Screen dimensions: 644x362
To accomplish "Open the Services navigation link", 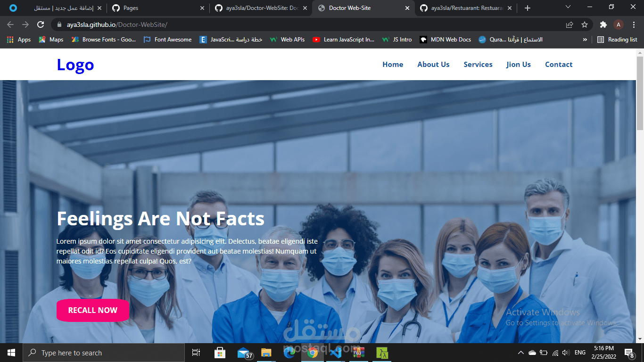I will pyautogui.click(x=478, y=64).
